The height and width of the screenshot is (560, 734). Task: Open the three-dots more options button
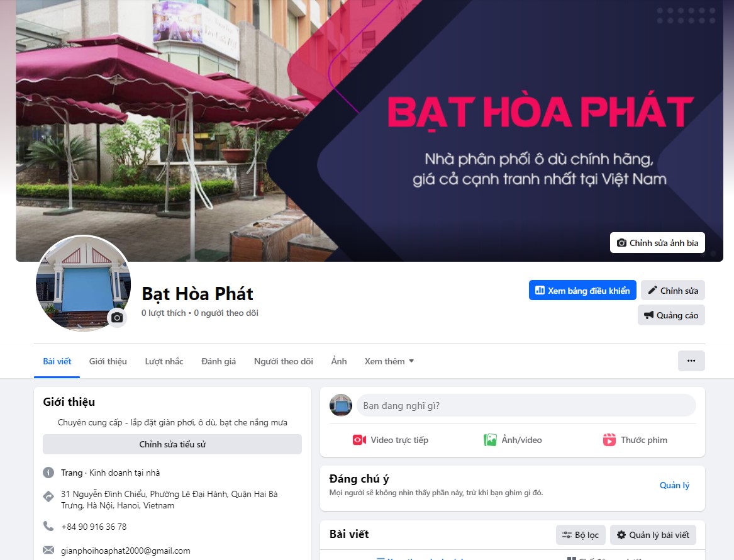coord(691,361)
